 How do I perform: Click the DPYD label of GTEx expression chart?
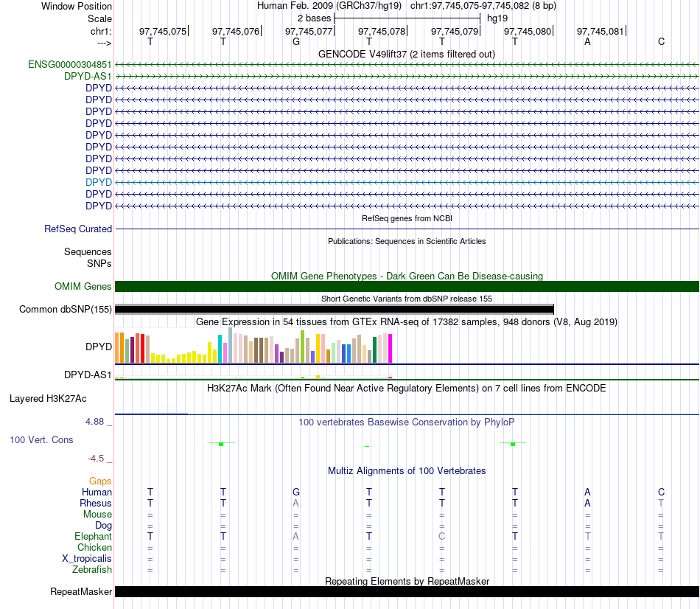[x=99, y=347]
